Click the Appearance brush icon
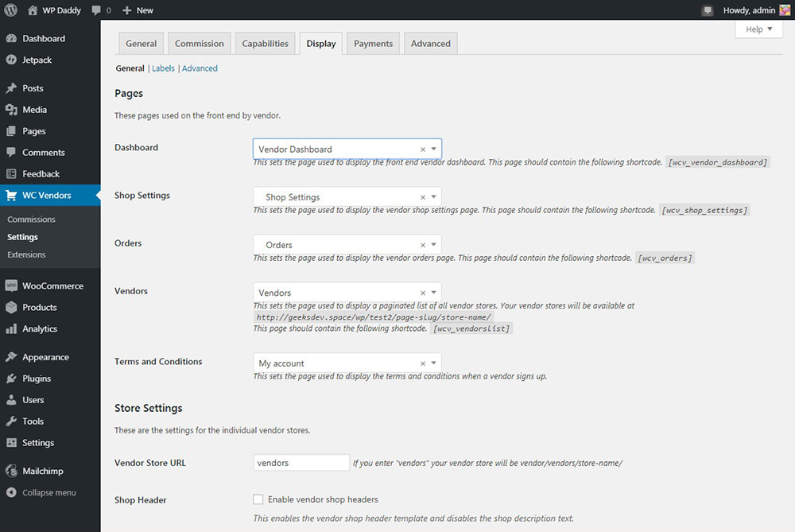 (x=11, y=357)
